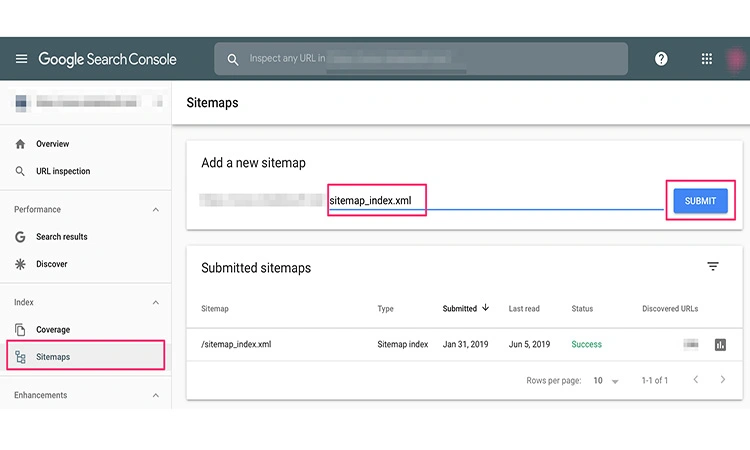This screenshot has height=450, width=750.
Task: Click the Inspect any URL search field
Action: pos(421,59)
